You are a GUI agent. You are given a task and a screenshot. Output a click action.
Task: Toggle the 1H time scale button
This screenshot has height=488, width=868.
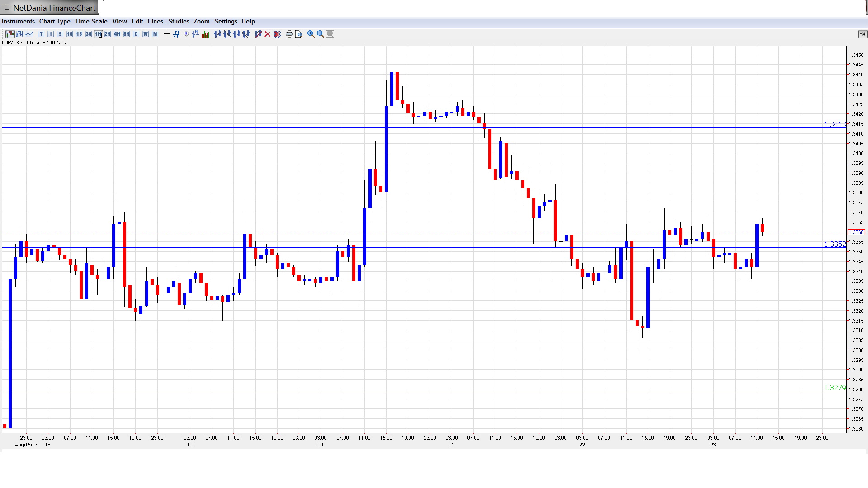(98, 34)
